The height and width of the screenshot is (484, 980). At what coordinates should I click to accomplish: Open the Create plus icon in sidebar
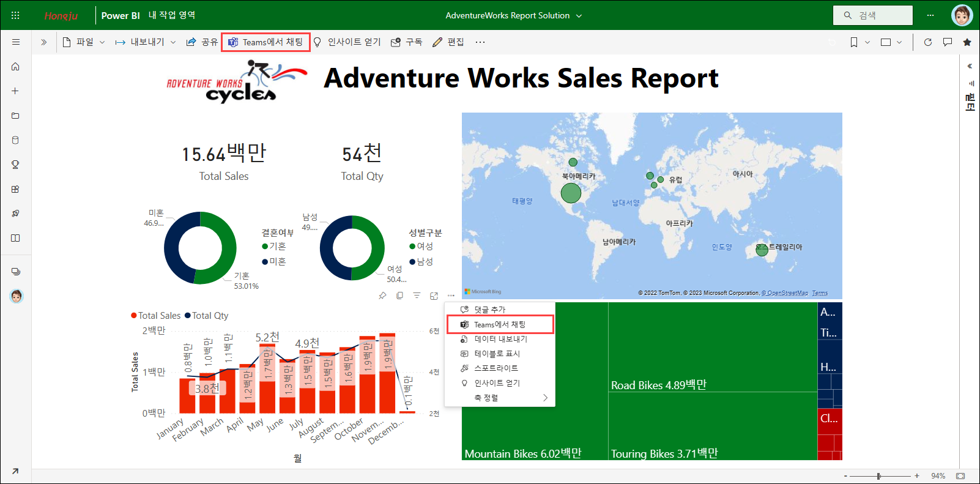[x=15, y=91]
